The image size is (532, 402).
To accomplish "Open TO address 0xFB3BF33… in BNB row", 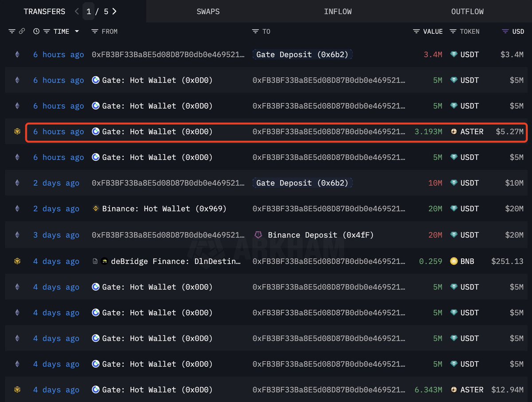I will coord(329,261).
